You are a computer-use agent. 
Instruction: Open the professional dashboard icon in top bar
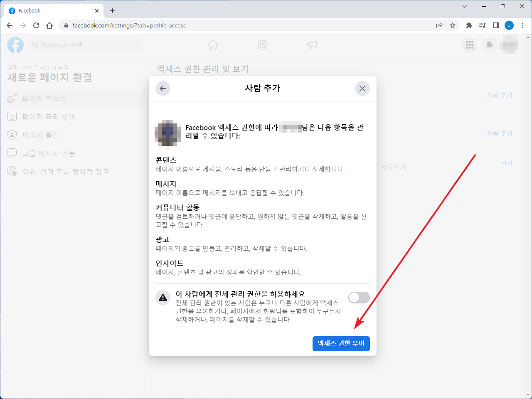tap(263, 45)
